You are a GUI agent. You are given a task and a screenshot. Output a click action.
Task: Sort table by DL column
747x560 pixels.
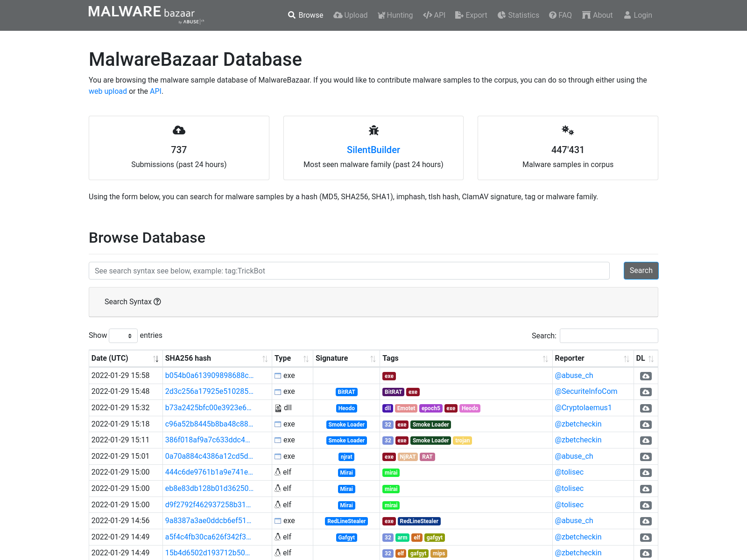click(x=646, y=358)
